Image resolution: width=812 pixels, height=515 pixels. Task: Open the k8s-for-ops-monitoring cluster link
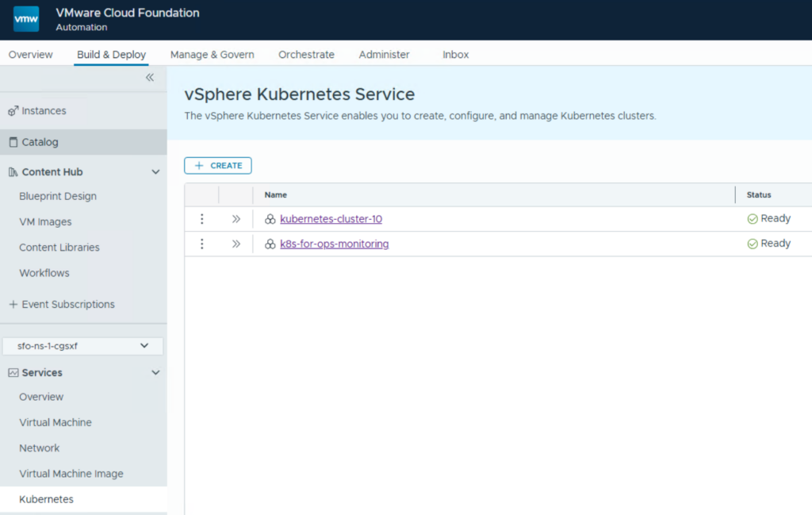334,244
